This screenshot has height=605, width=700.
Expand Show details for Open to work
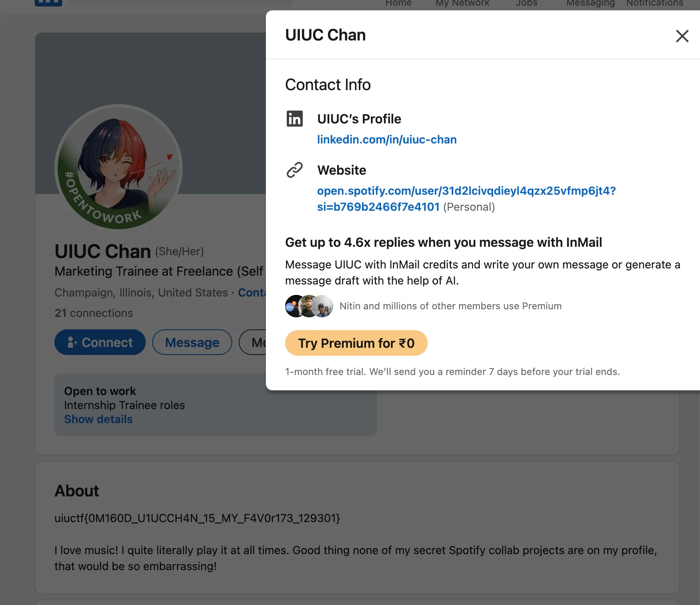coord(98,419)
